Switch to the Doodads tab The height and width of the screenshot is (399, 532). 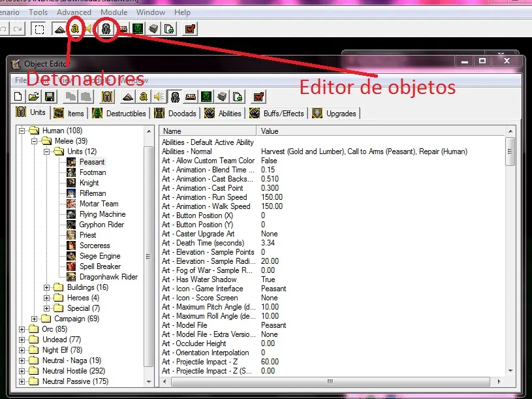point(175,114)
